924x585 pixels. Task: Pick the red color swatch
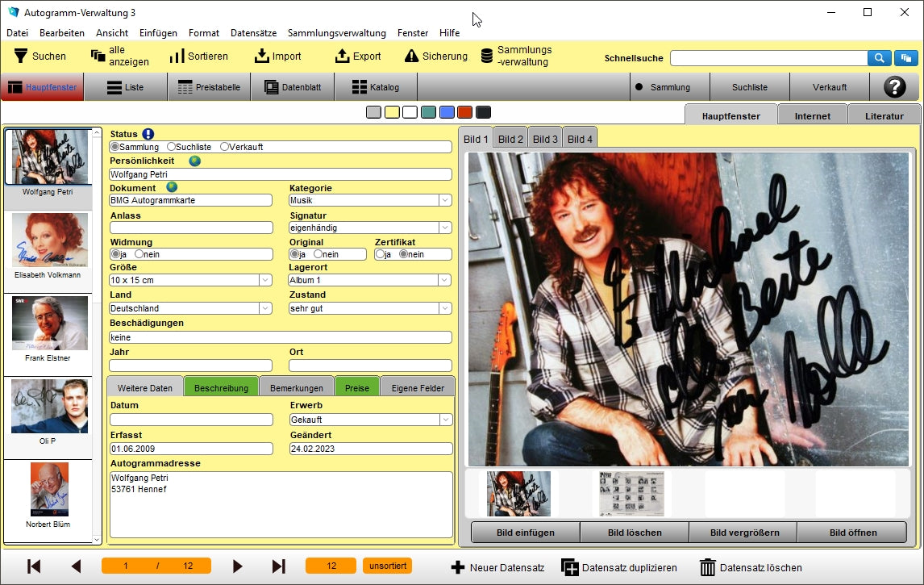point(464,112)
